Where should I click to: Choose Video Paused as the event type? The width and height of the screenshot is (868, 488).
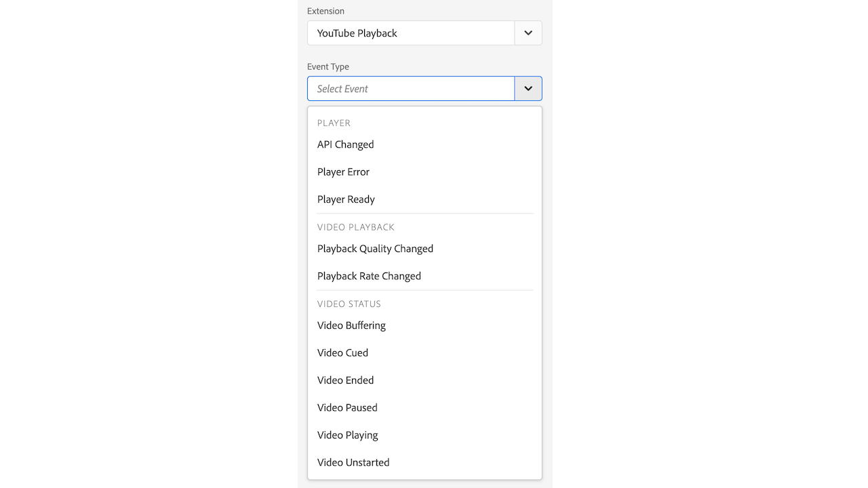[347, 407]
